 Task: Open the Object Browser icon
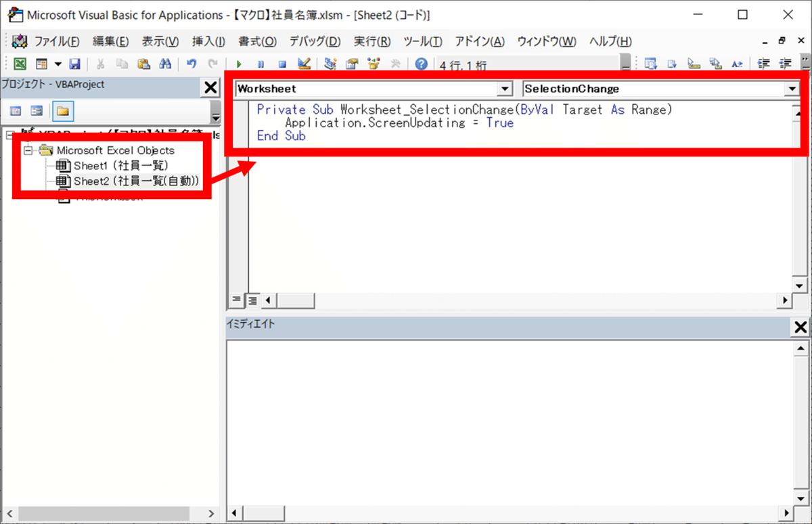pos(374,64)
